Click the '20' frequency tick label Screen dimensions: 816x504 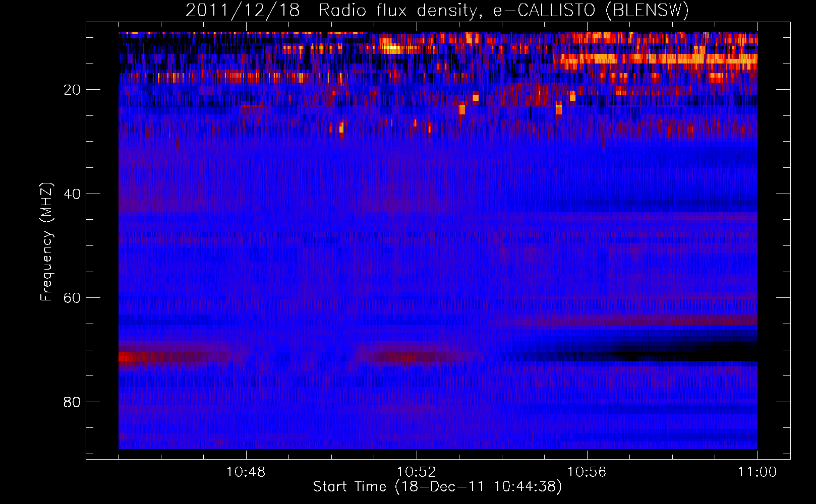click(x=72, y=90)
